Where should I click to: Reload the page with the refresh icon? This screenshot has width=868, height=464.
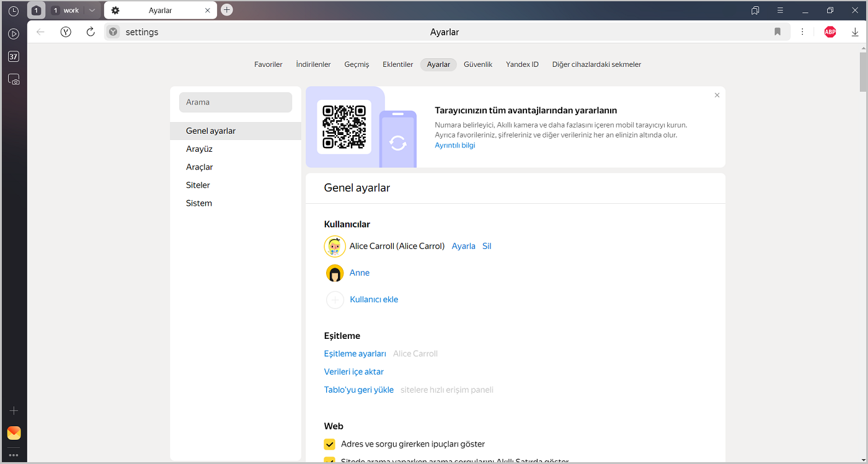point(91,32)
